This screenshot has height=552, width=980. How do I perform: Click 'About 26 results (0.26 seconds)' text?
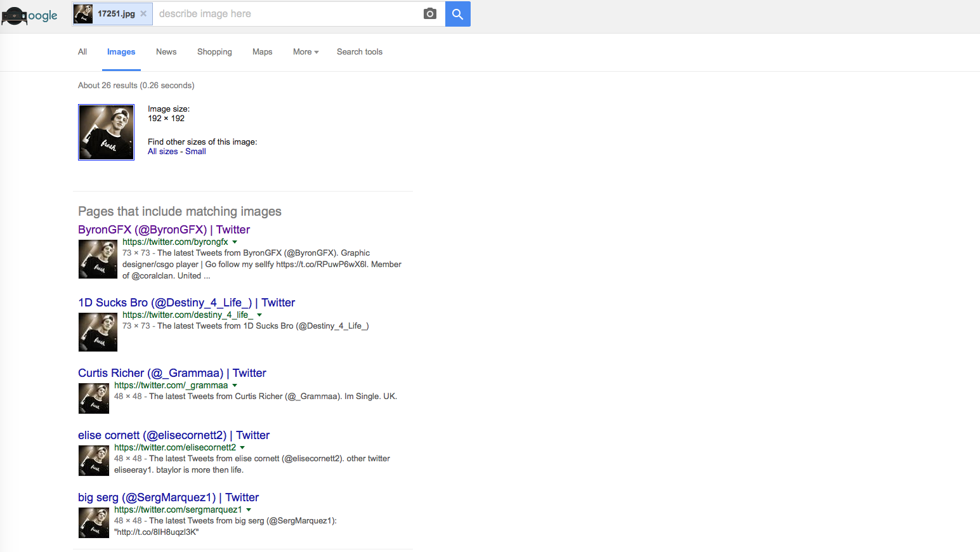tap(136, 86)
